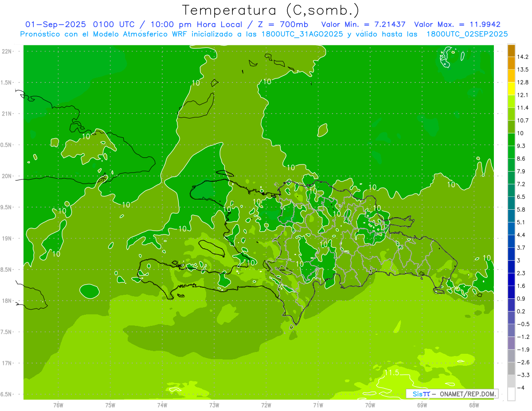The image size is (532, 411).
Task: Select colorbar value '8.6'
Action: click(x=521, y=159)
